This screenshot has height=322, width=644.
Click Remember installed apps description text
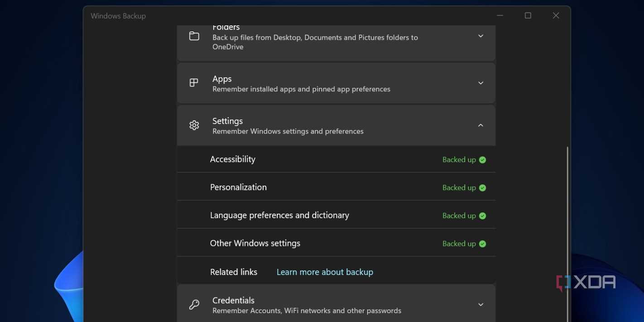point(301,89)
